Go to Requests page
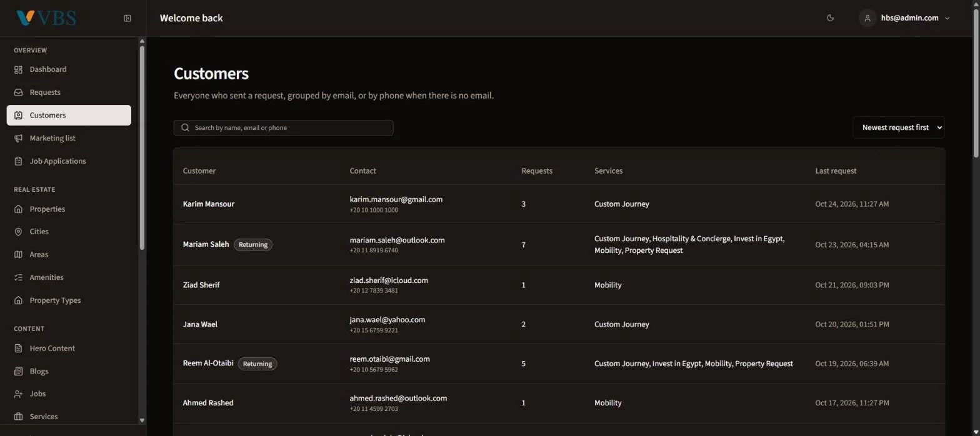Screen dimensions: 980x436 69,92
